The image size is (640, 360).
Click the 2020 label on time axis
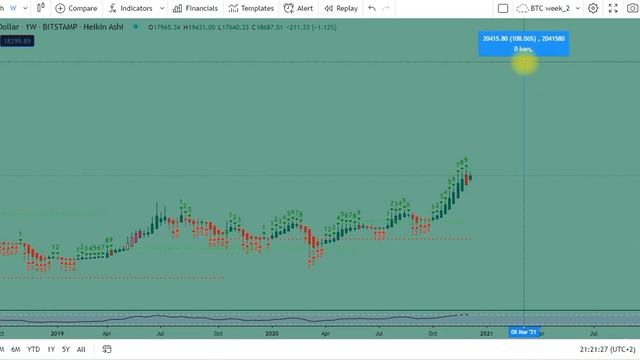coord(272,333)
